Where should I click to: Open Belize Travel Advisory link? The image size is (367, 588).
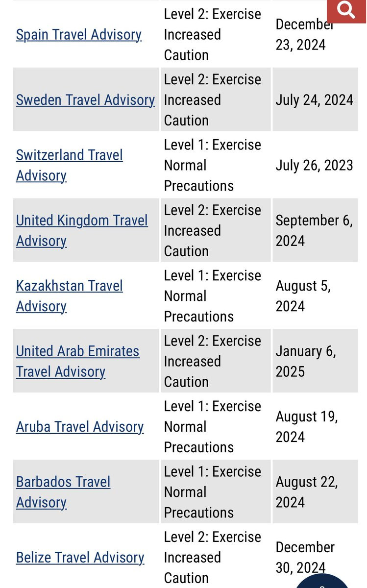point(80,558)
